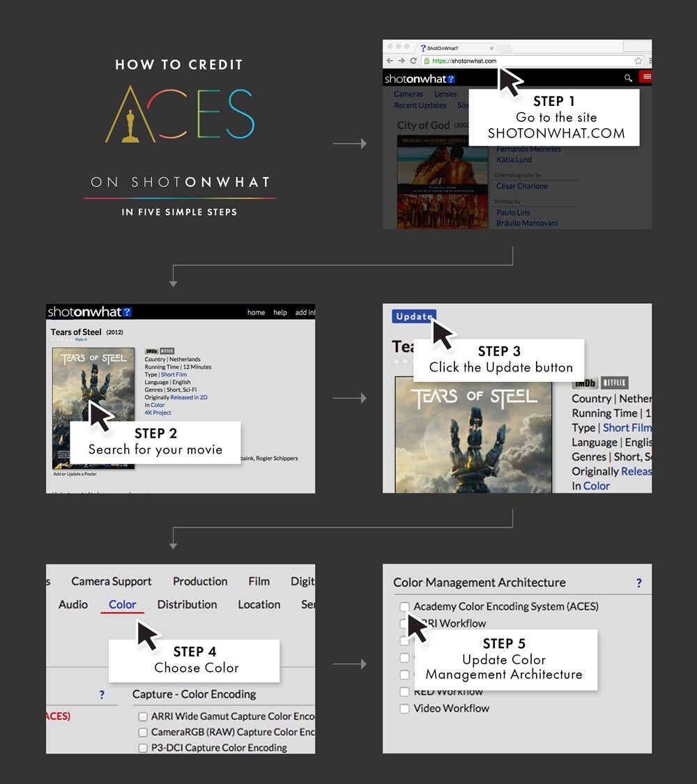
Task: Check the Academy Color Encoding System (ACES) box
Action: coord(404,606)
